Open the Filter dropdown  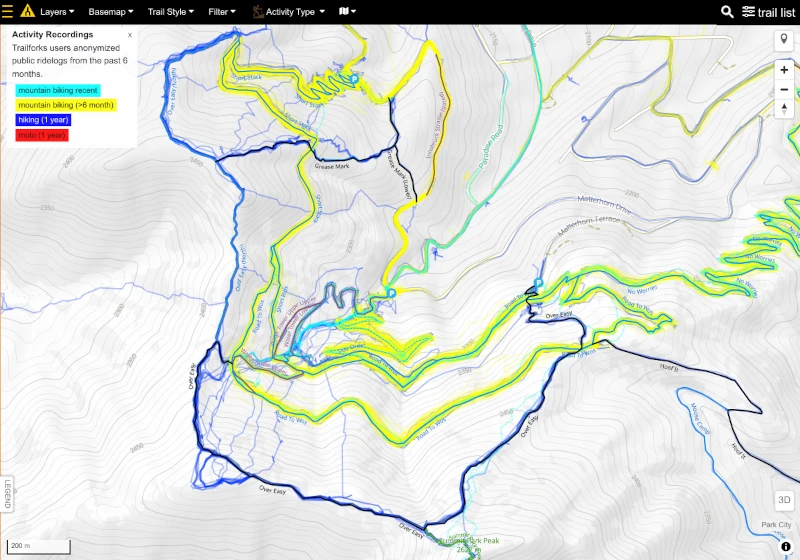(222, 12)
